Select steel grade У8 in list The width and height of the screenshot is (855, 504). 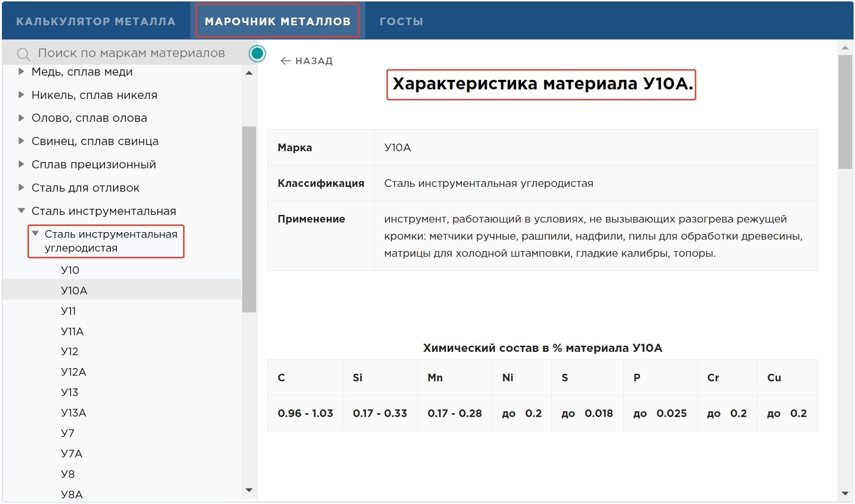(68, 474)
